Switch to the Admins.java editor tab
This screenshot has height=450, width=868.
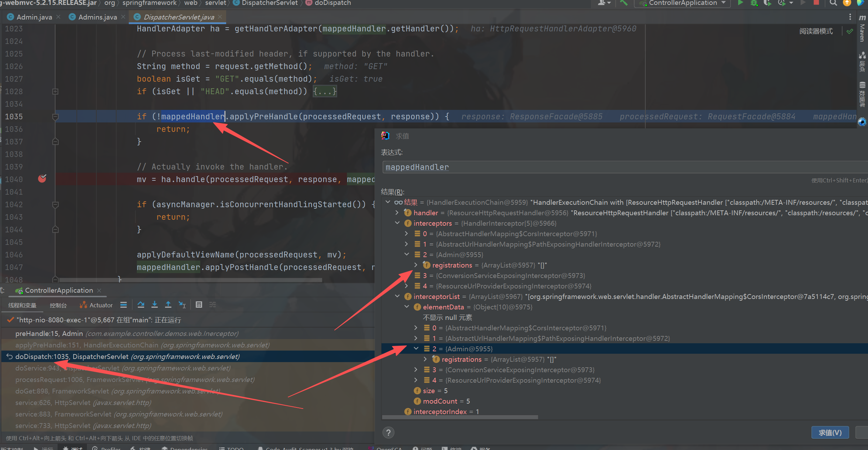(97, 17)
